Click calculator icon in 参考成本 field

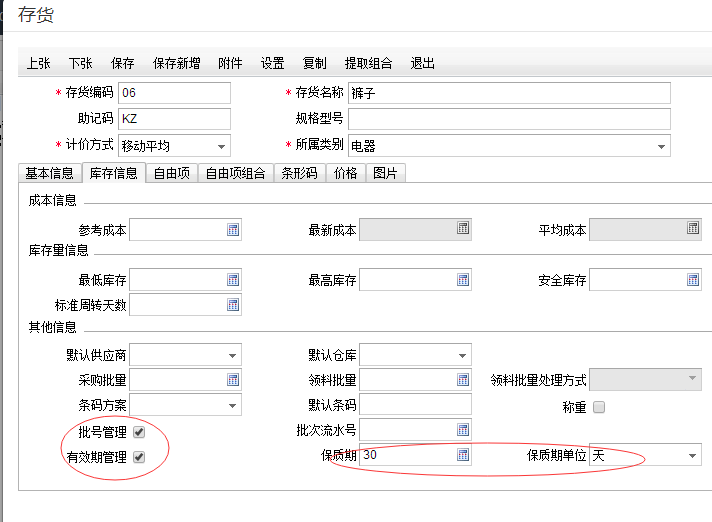[233, 229]
